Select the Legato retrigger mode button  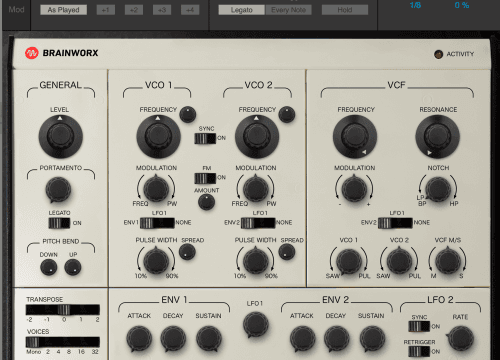coord(242,10)
